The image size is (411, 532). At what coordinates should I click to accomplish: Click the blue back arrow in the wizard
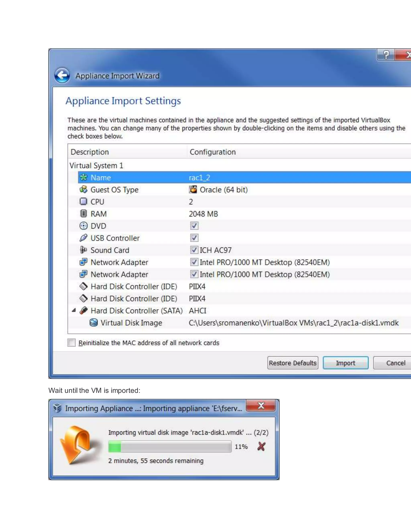pyautogui.click(x=62, y=75)
